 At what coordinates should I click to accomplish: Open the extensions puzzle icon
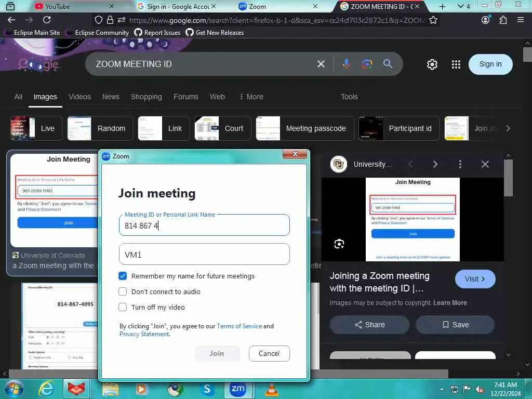pyautogui.click(x=503, y=20)
